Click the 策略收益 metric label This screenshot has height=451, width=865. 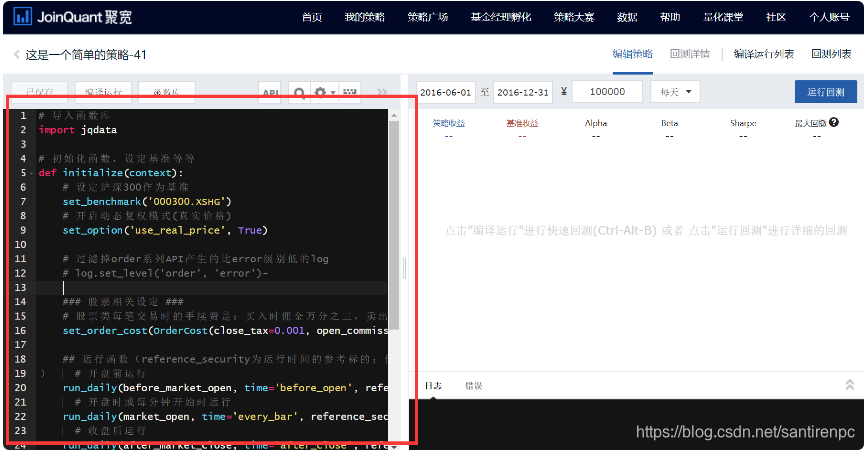point(448,123)
